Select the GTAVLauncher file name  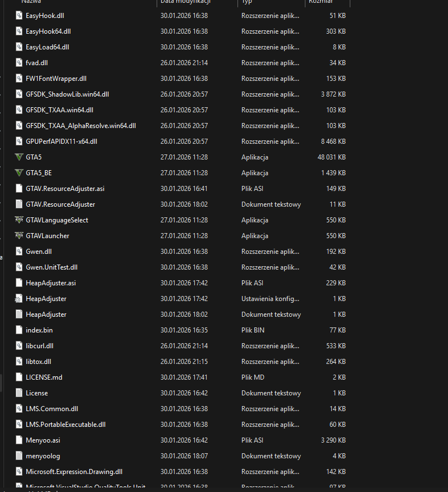click(x=47, y=236)
